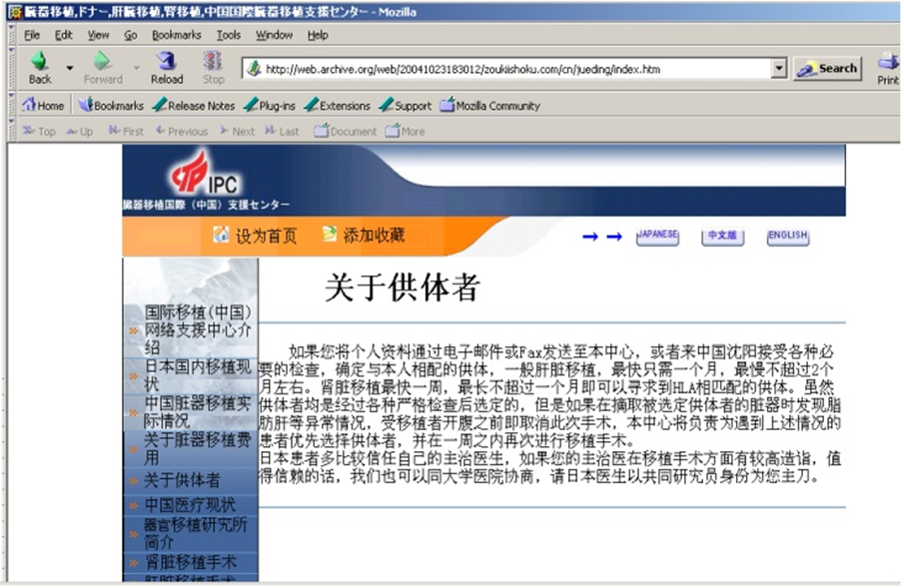
Task: Click the Back arrow navigation icon
Action: pos(39,61)
